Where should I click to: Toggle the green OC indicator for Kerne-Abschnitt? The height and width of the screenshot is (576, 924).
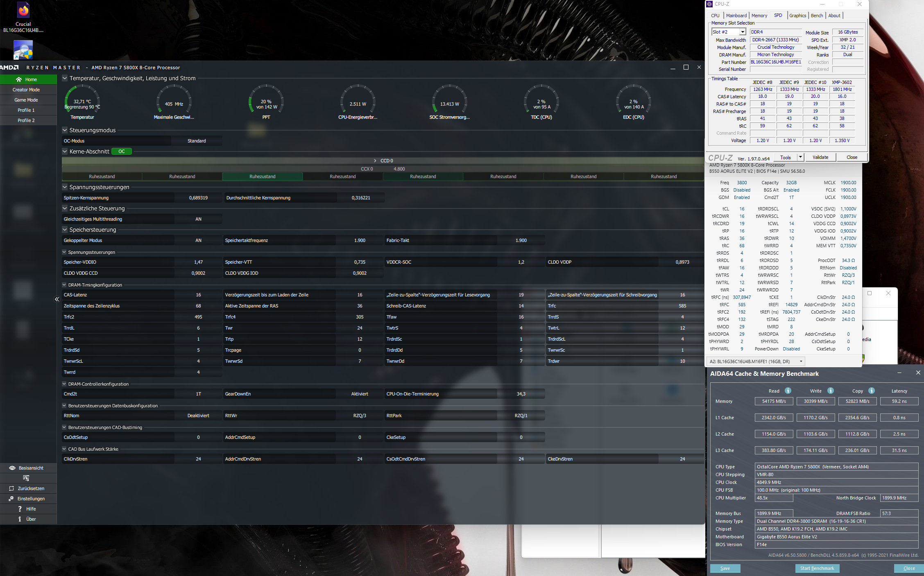coord(121,151)
